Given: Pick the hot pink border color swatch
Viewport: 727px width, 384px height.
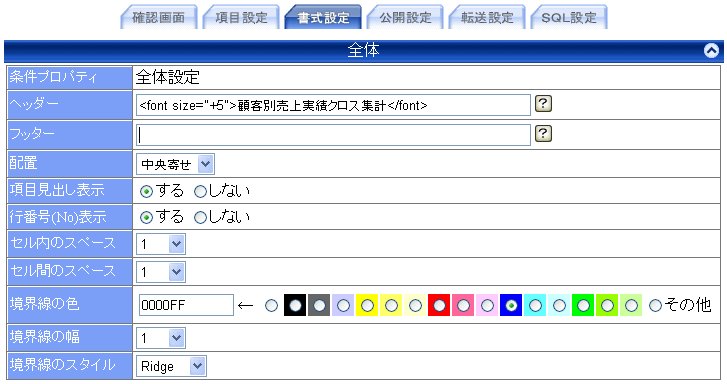Looking at the screenshot, I should (463, 305).
